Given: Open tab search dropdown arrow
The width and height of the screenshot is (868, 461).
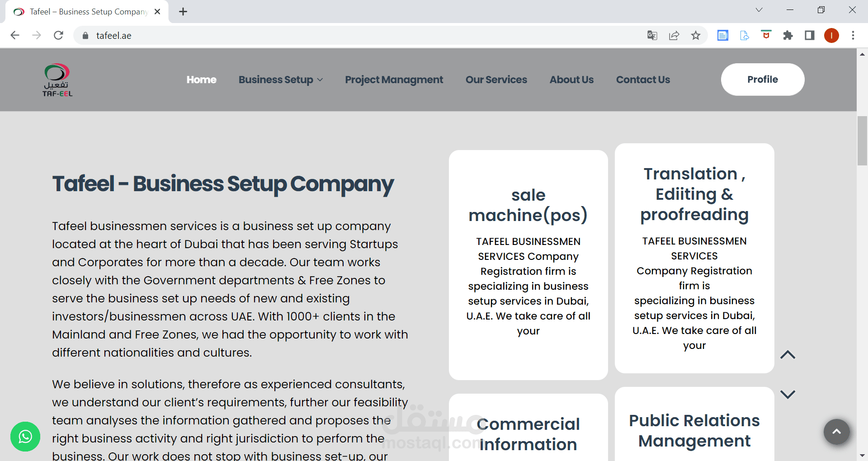Looking at the screenshot, I should click(759, 10).
